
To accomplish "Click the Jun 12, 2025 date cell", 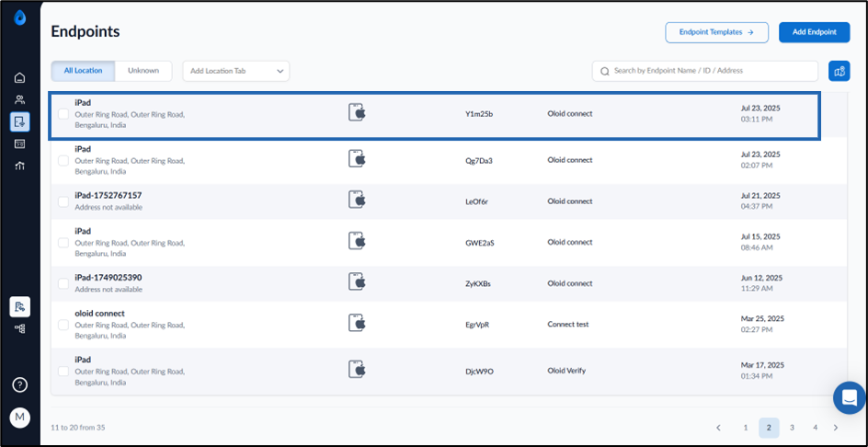I will [x=761, y=283].
